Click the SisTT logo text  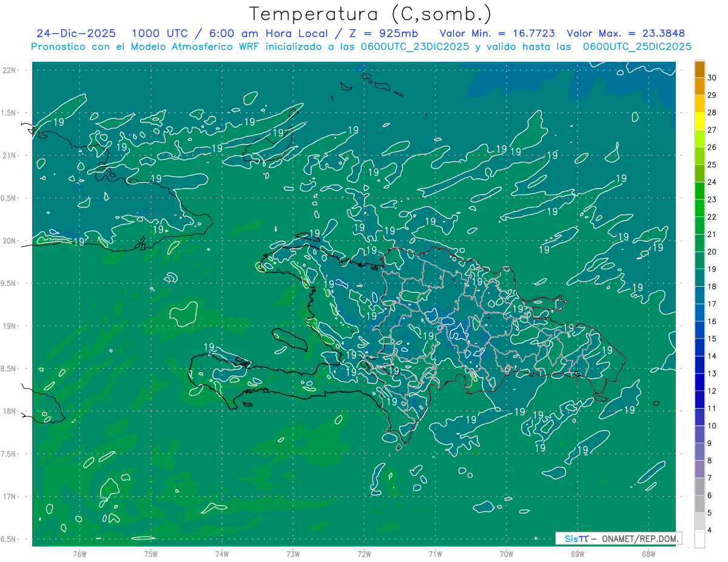(576, 538)
